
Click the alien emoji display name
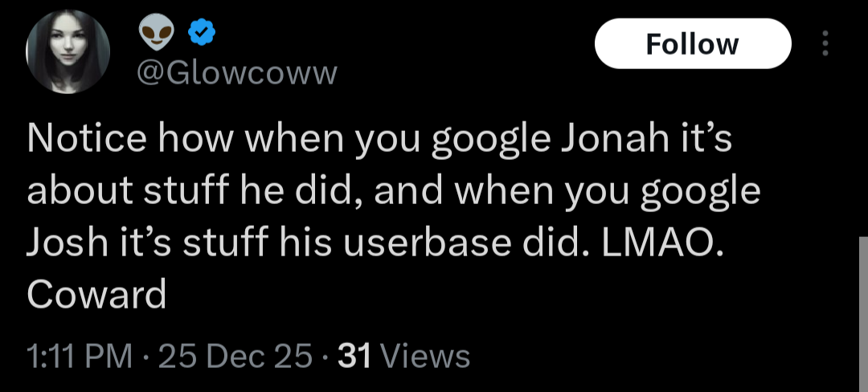pos(155,33)
